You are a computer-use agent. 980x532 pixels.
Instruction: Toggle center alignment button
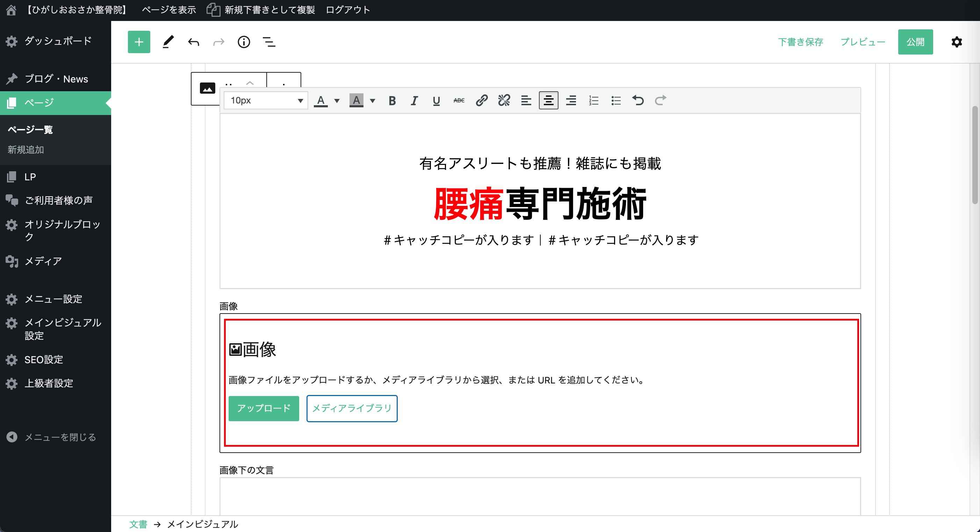pyautogui.click(x=548, y=100)
